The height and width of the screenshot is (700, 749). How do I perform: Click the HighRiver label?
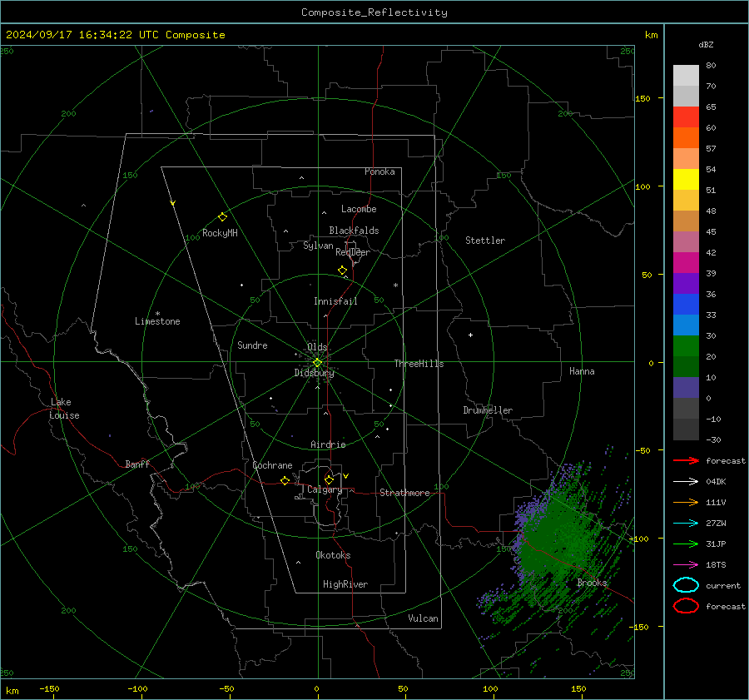click(x=345, y=584)
